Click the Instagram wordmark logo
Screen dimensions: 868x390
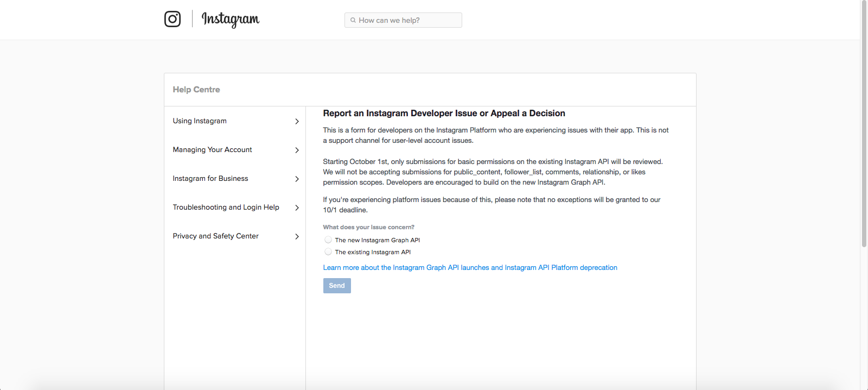pyautogui.click(x=231, y=20)
